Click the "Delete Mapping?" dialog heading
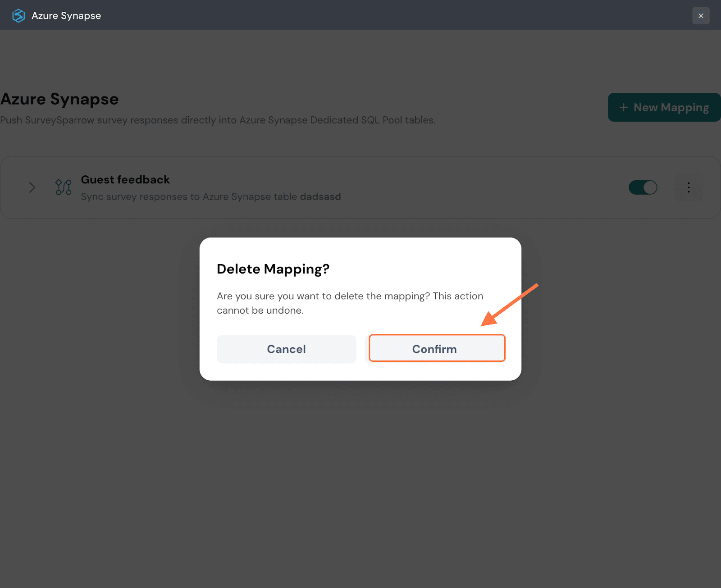 pos(273,269)
